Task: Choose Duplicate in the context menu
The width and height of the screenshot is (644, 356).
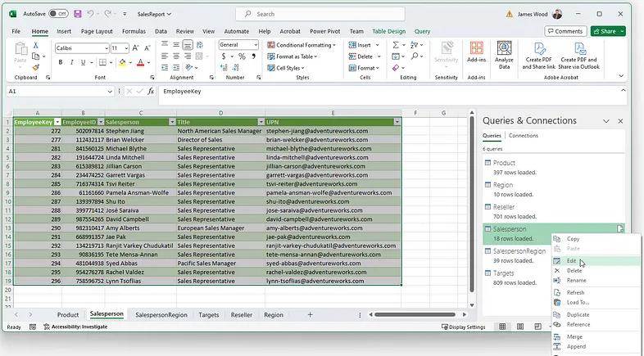Action: pyautogui.click(x=596, y=314)
